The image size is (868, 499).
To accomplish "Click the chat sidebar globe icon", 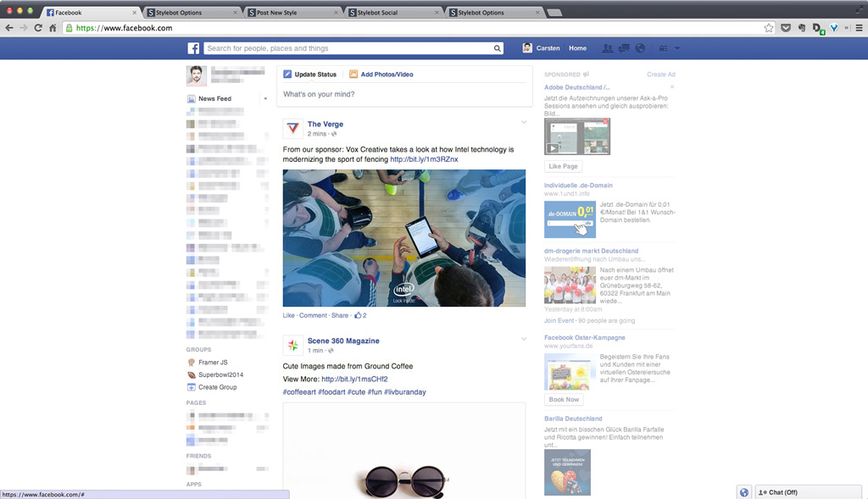I will [744, 492].
